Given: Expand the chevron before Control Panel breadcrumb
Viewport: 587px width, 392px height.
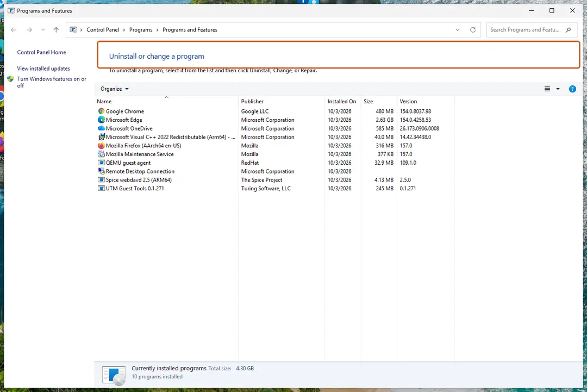Looking at the screenshot, I should (81, 29).
